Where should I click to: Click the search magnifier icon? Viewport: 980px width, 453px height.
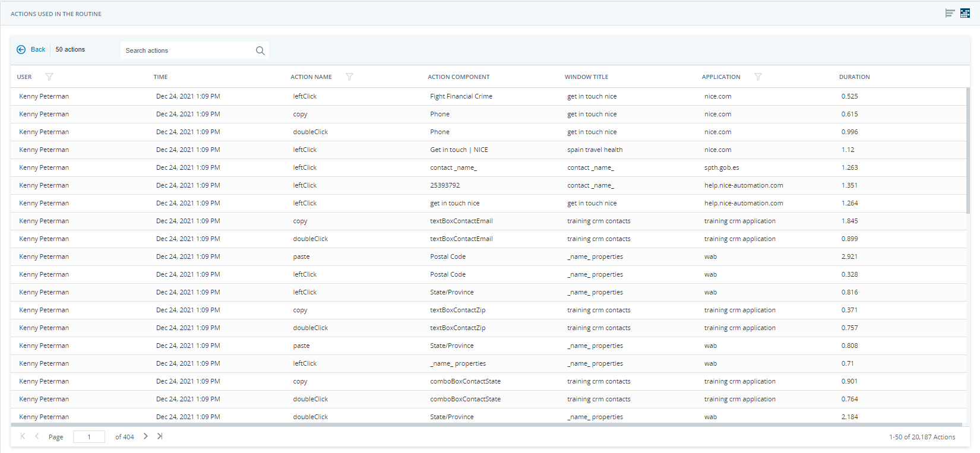click(260, 50)
